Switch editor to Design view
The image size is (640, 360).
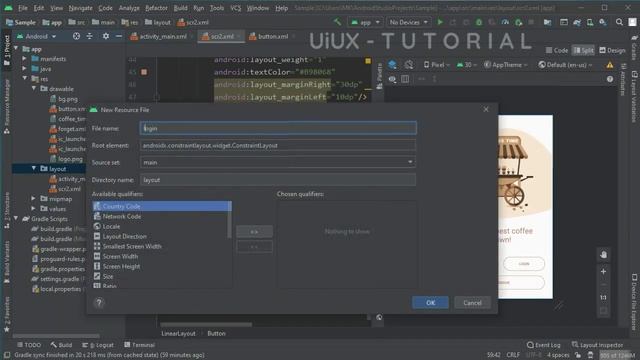point(612,50)
